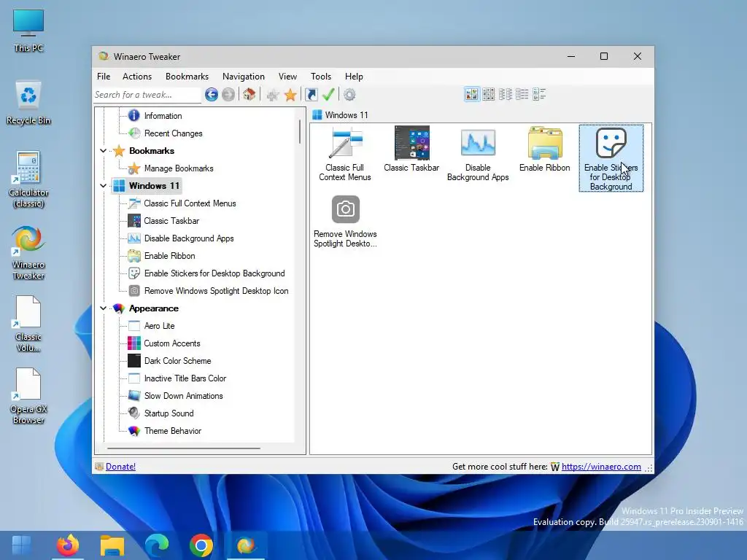Select Slow Down Animations tree item
This screenshot has height=560, width=747.
point(183,396)
